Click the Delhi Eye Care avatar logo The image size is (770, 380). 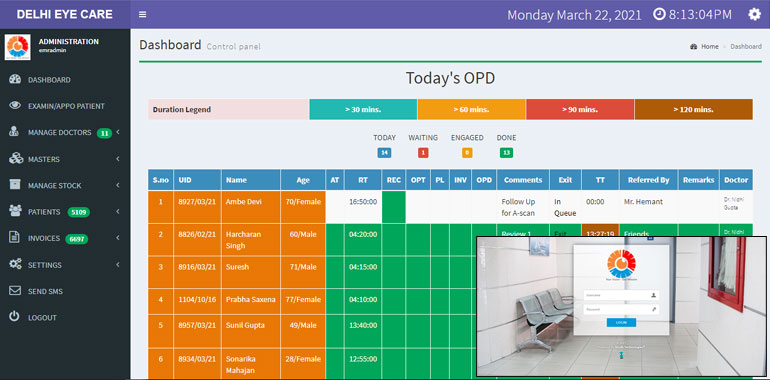[18, 47]
